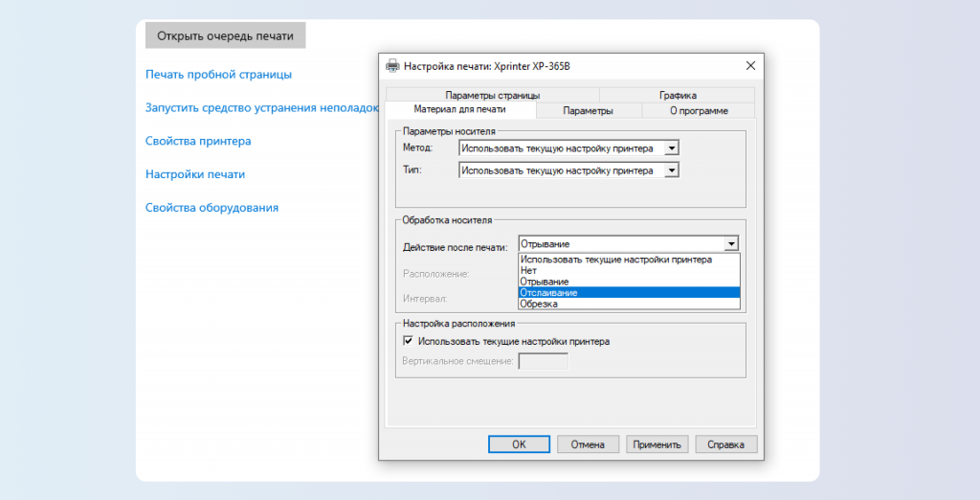The image size is (980, 500).
Task: Click 'Открыть очередь печати' button
Action: point(226,36)
